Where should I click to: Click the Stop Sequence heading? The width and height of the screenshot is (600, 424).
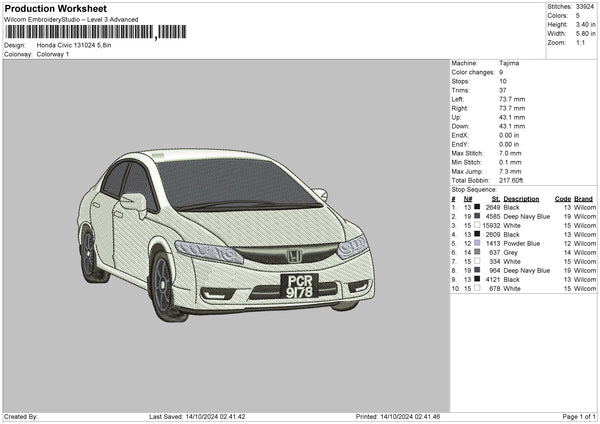[x=473, y=188]
